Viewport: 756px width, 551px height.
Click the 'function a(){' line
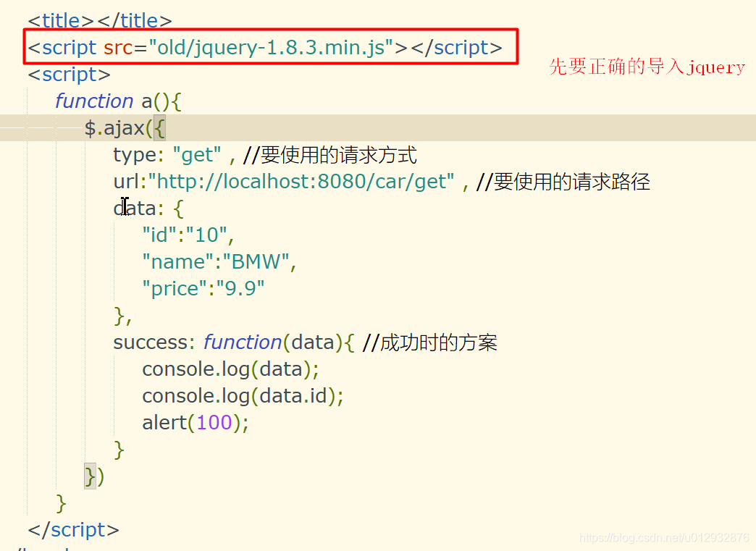pos(118,101)
